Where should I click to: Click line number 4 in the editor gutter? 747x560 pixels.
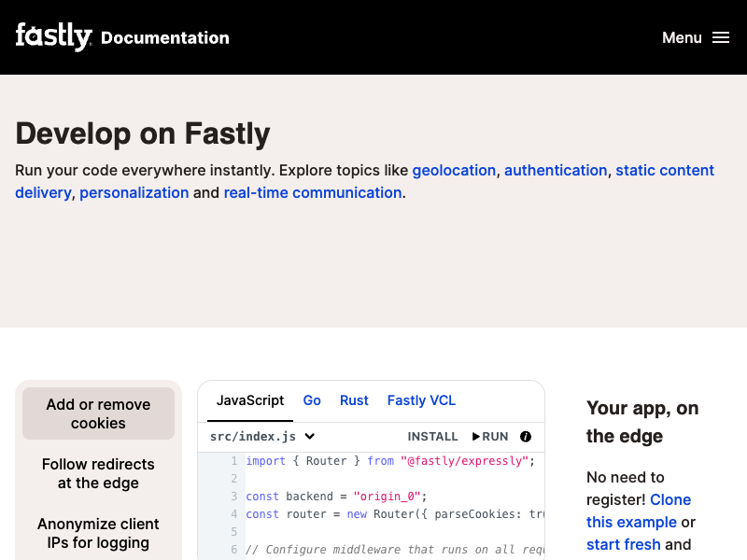click(234, 514)
